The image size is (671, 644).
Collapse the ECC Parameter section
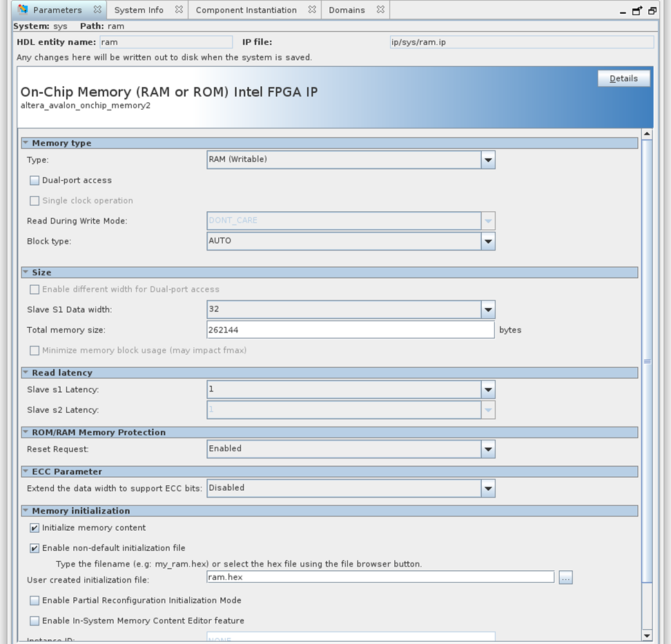26,471
